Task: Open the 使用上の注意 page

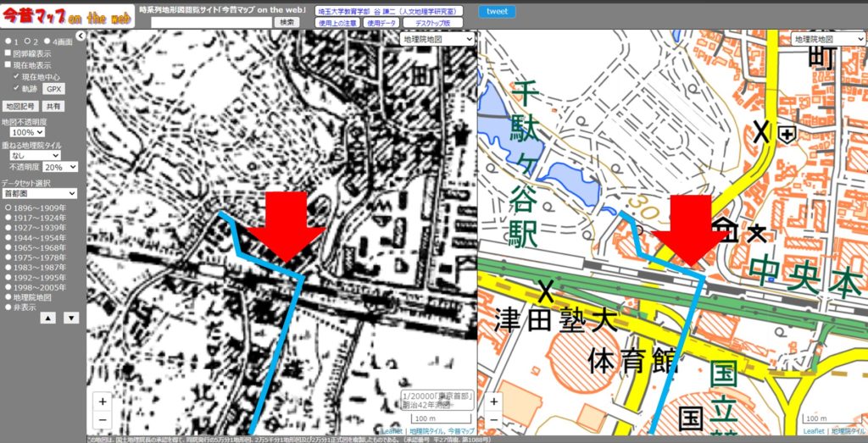Action: click(337, 24)
